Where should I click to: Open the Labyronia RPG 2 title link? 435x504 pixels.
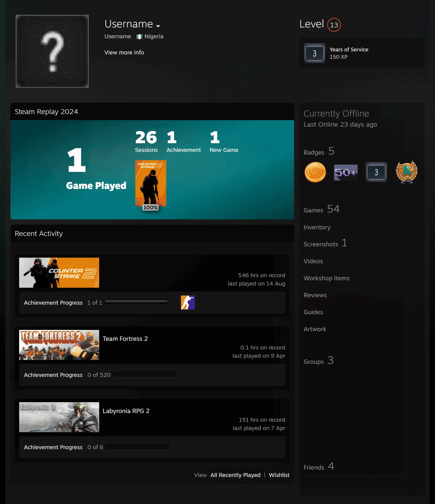[126, 411]
